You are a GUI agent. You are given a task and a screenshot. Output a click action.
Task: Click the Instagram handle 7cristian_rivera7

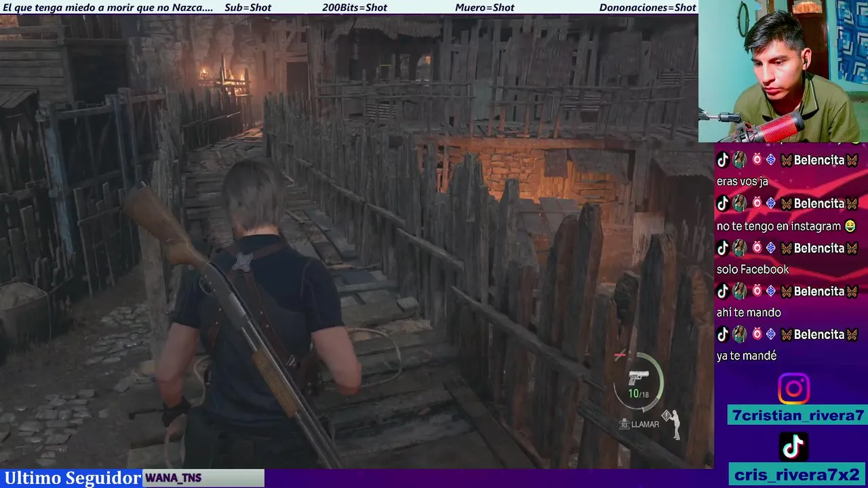click(x=798, y=415)
